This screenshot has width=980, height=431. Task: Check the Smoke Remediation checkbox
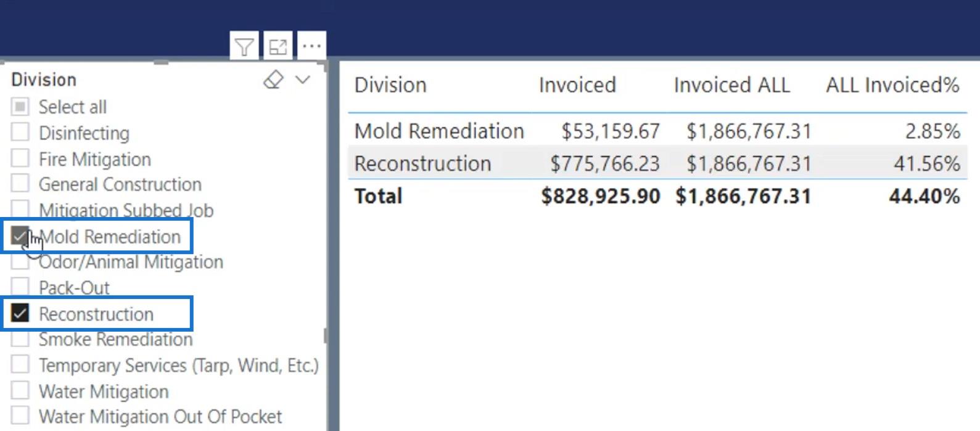click(x=20, y=339)
